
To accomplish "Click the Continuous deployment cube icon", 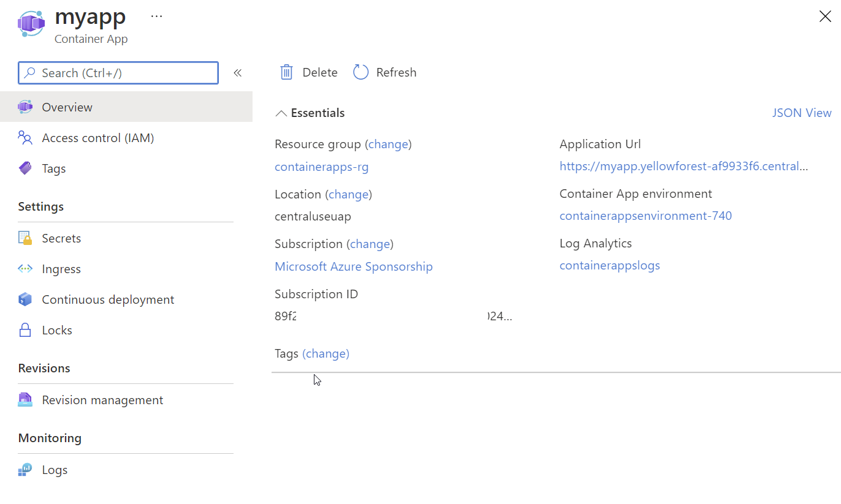I will point(25,299).
